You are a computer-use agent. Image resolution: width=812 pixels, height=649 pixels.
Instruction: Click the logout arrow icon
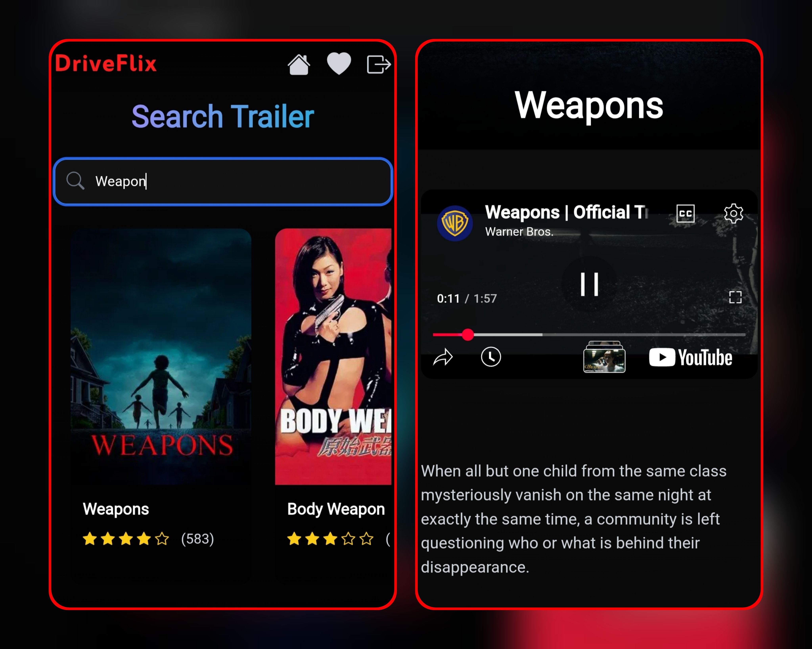379,64
